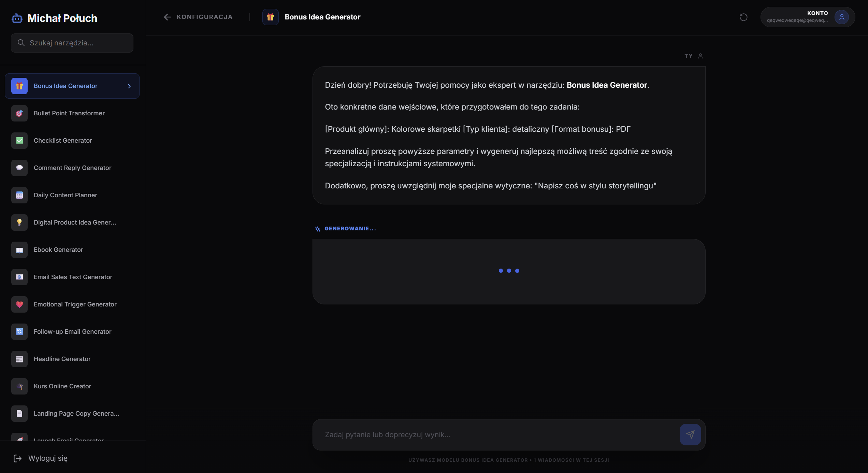
Task: Click the Email Sales Text Generator label
Action: (x=73, y=277)
